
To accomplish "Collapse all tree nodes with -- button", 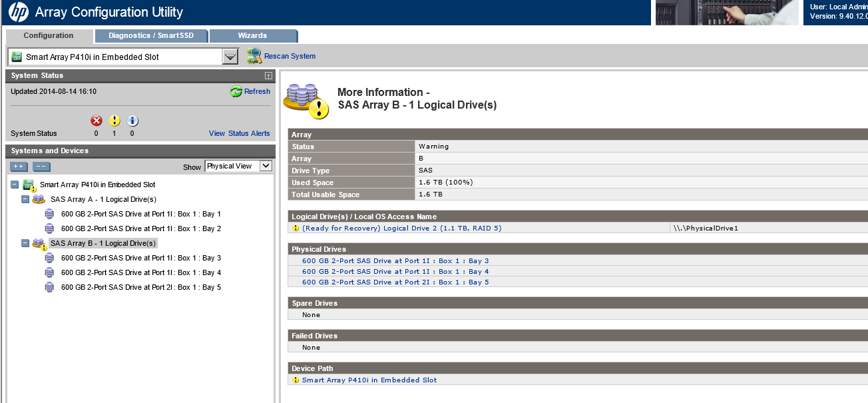I will point(41,167).
